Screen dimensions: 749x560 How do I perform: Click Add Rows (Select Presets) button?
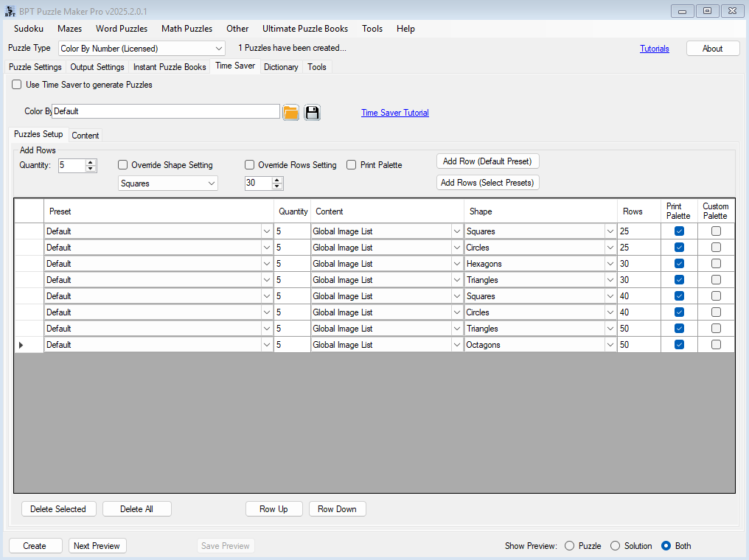pyautogui.click(x=487, y=183)
